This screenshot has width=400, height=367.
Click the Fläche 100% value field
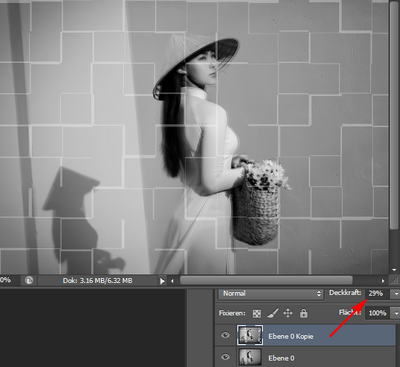378,313
